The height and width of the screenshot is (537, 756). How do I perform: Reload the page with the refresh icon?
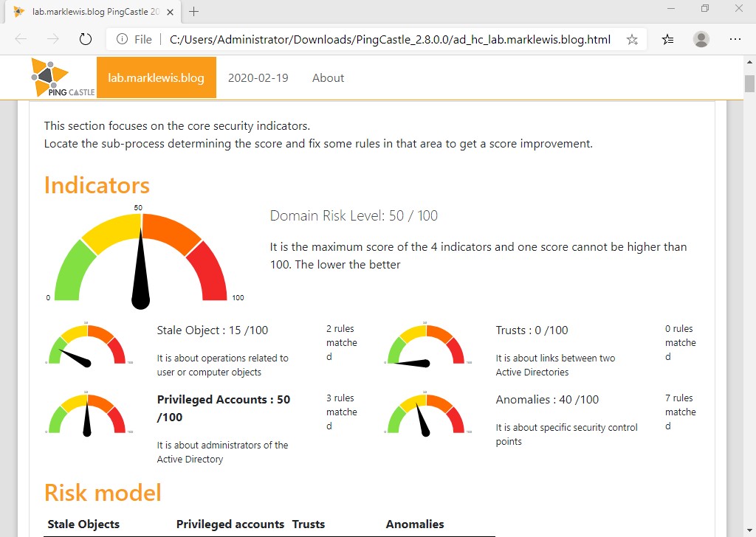pos(86,39)
